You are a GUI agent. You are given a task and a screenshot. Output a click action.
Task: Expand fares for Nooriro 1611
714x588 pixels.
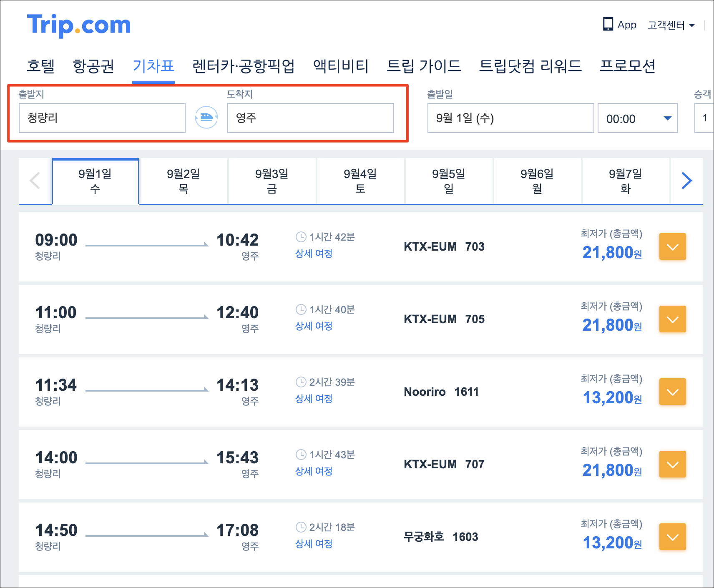click(672, 392)
